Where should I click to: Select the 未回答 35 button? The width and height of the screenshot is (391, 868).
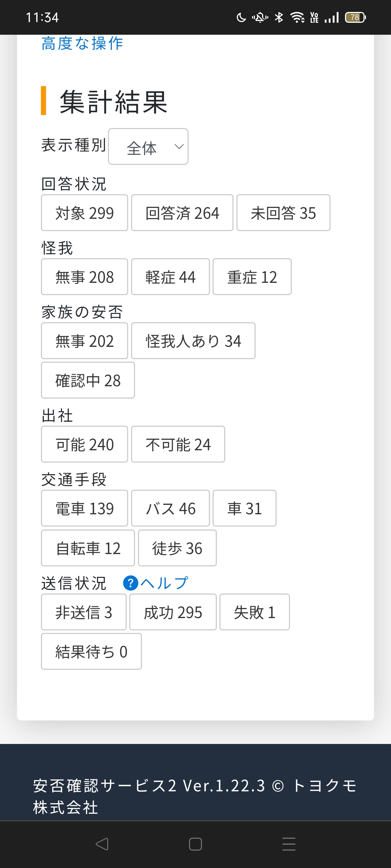pyautogui.click(x=283, y=213)
